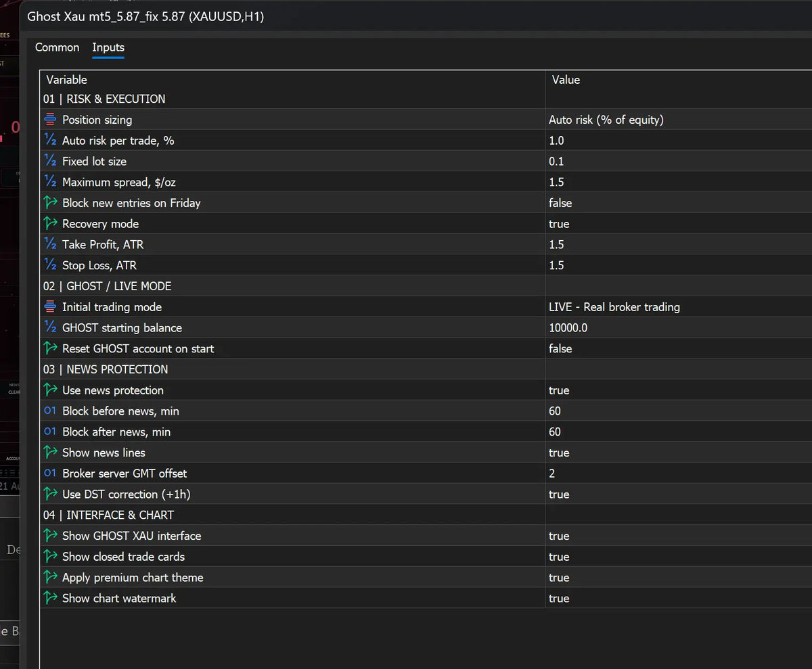Edit GHOST starting balance 10000.0
812x669 pixels.
pyautogui.click(x=679, y=328)
